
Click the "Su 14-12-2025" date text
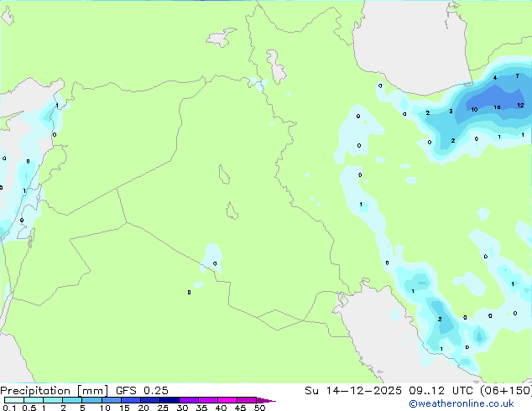(353, 391)
